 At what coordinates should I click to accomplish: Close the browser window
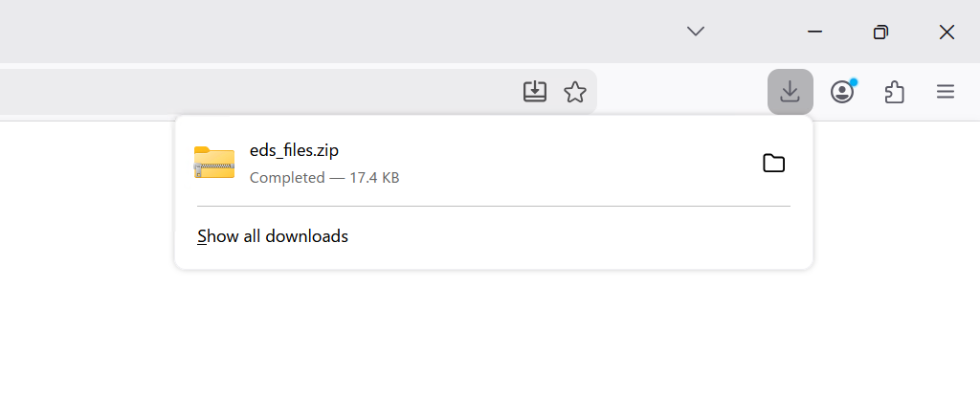pos(947,32)
